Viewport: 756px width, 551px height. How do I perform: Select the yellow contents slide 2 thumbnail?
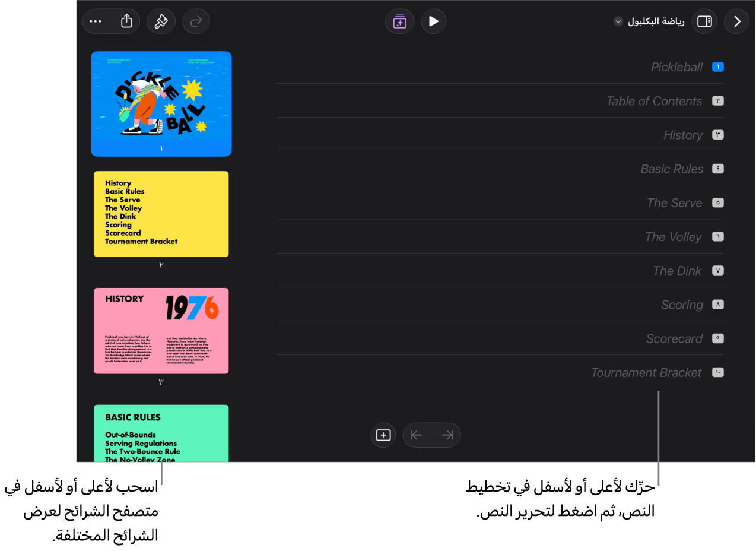pos(161,214)
